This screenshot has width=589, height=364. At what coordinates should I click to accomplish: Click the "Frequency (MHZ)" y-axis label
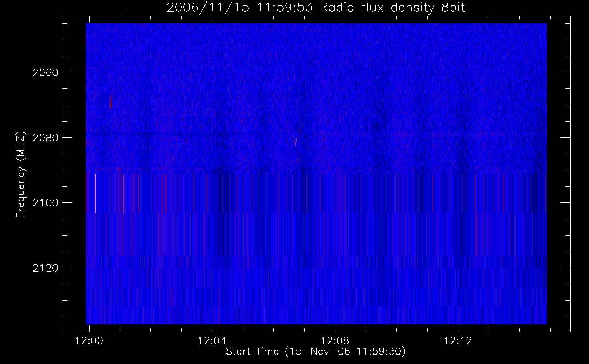click(21, 174)
